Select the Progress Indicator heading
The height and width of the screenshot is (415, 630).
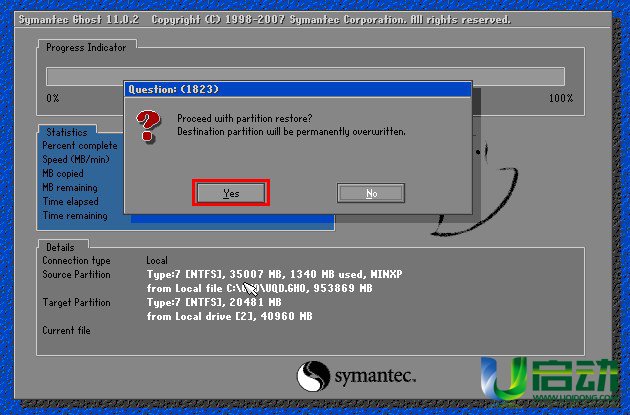coord(86,47)
